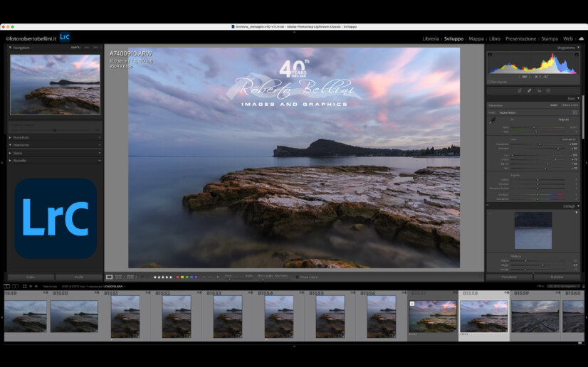
Task: Go to next photo arrow
Action: [210, 277]
